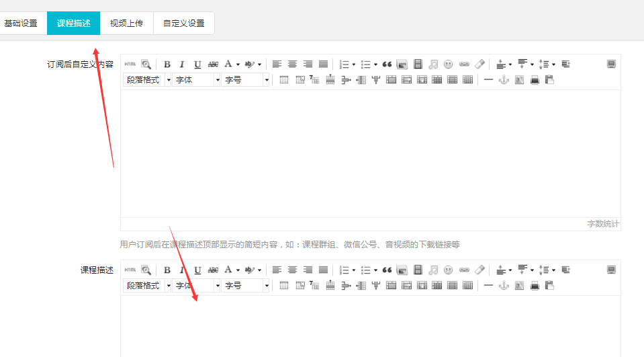Insert horizontal line in 订阅后自定义内容 editor

(488, 80)
